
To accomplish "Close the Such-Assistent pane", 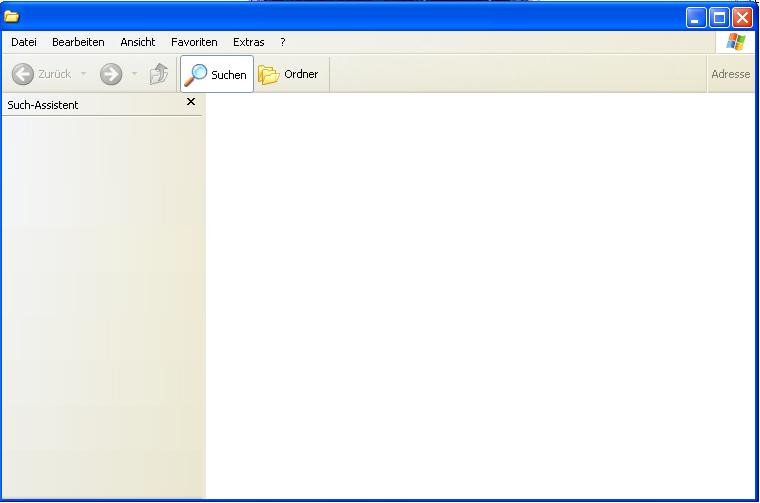I will 191,102.
